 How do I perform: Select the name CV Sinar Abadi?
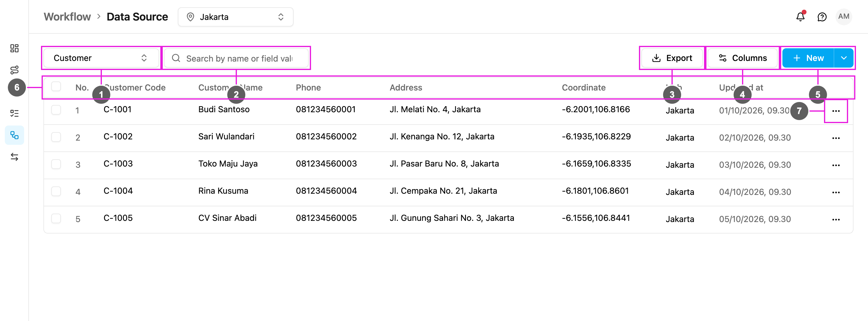click(227, 218)
